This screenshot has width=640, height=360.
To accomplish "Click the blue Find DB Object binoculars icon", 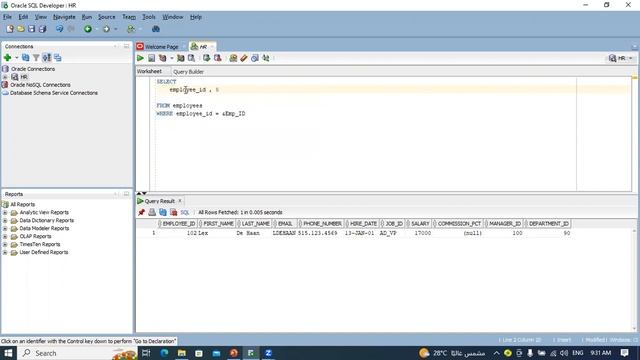I will (156, 29).
